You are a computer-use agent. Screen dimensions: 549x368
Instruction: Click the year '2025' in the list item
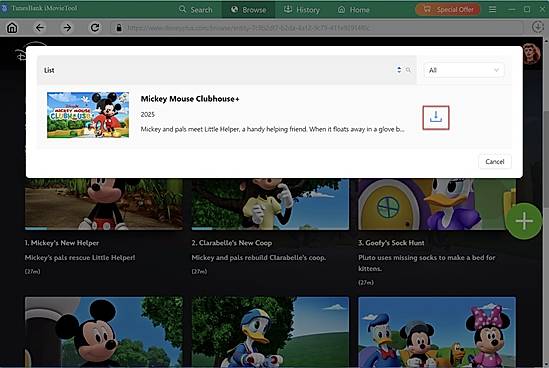point(147,114)
